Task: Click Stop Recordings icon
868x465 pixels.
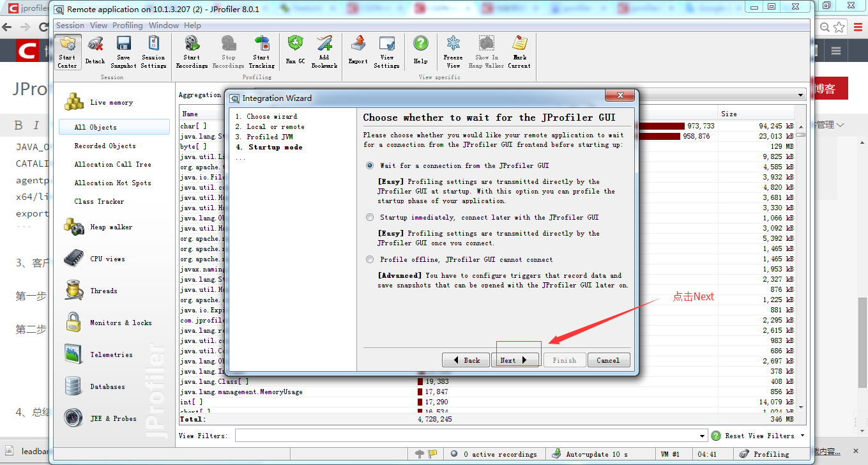Action: click(228, 52)
